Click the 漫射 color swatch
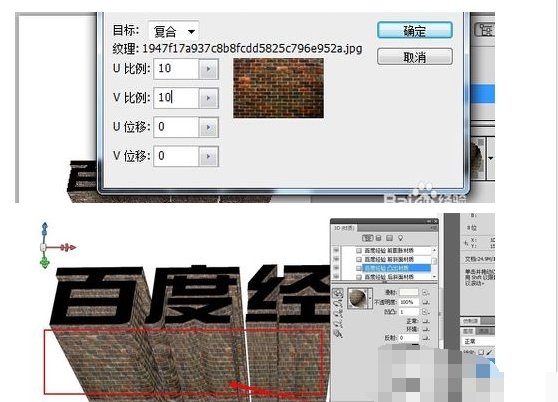The height and width of the screenshot is (402, 558). tap(409, 292)
